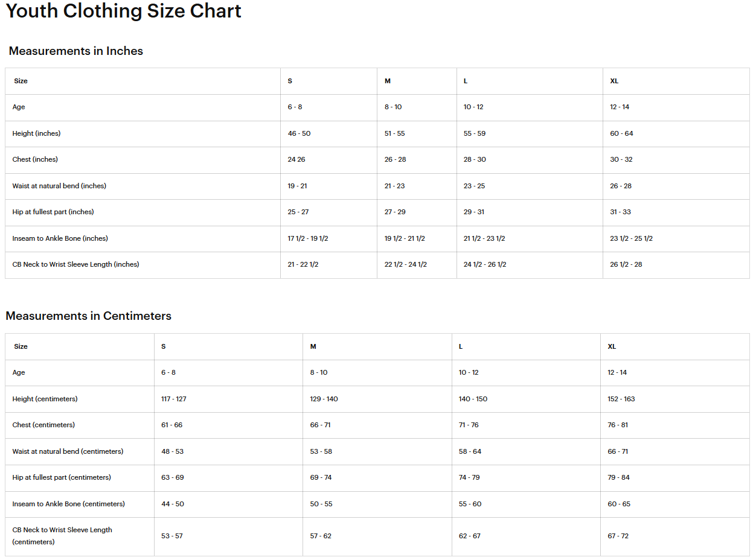Select the Measurements in Centimeters heading
Image resolution: width=753 pixels, height=560 pixels.
(89, 316)
